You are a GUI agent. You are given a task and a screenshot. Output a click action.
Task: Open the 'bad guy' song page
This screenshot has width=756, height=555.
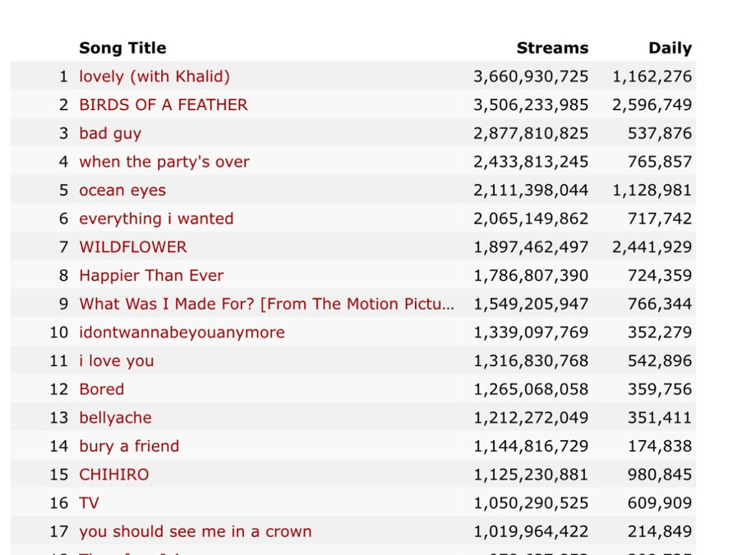tap(110, 133)
